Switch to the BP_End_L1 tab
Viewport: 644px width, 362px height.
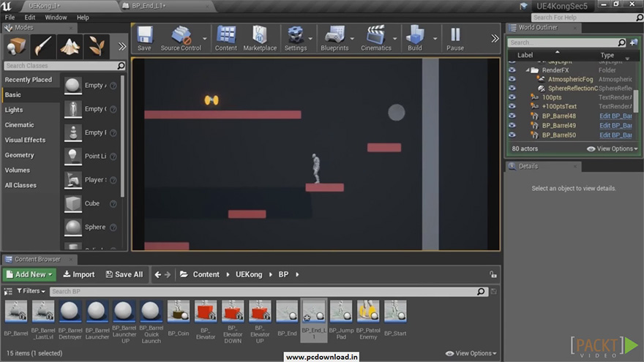coord(166,6)
